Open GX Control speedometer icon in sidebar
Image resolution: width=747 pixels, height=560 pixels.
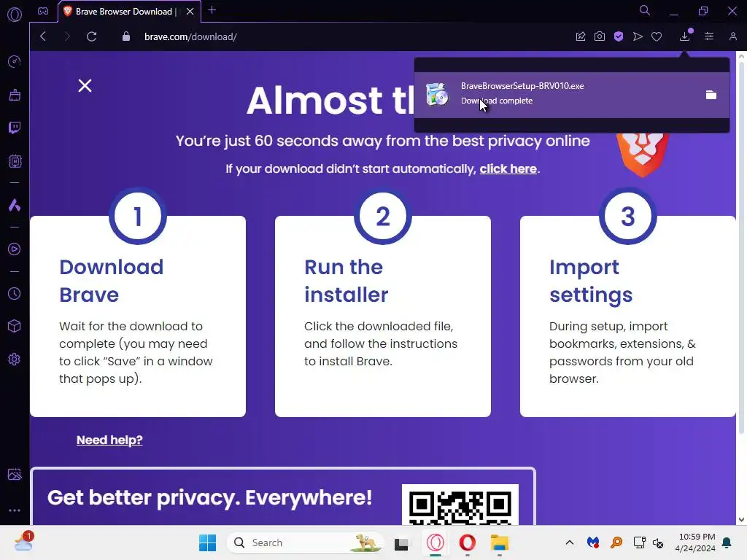pyautogui.click(x=15, y=61)
